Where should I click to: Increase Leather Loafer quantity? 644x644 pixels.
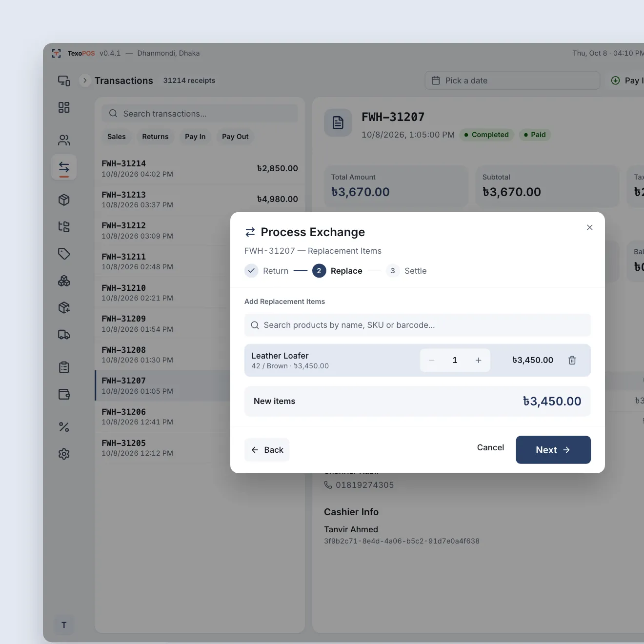click(479, 360)
